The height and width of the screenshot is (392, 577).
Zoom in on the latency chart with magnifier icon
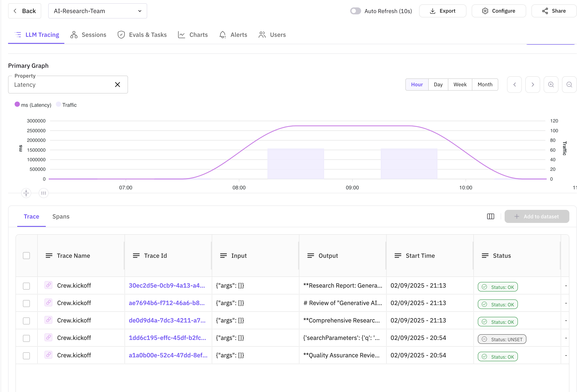click(551, 84)
